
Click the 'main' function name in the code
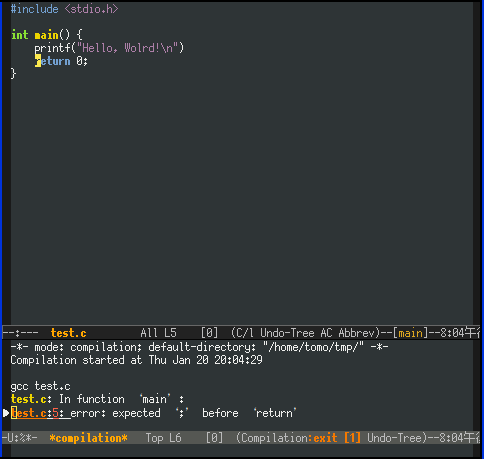[47, 35]
